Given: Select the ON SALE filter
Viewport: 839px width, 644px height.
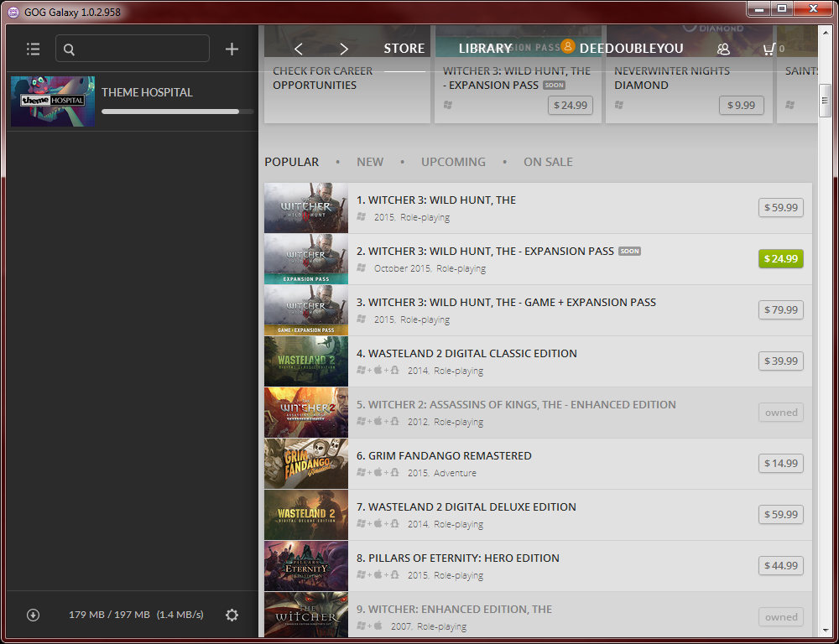Looking at the screenshot, I should tap(548, 162).
